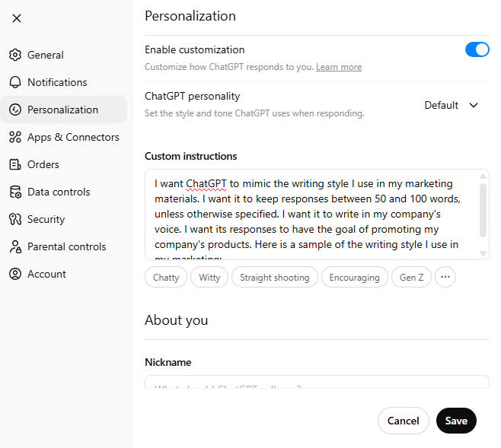Viewport: 501px width, 448px height.
Task: Select the Chatty style chip
Action: 166,278
